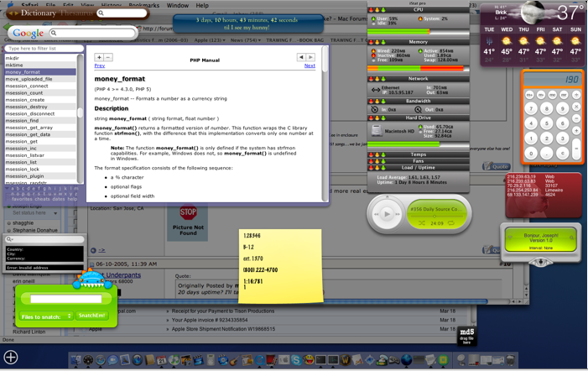Toggle repeat in the music widget
This screenshot has width=588, height=371.
click(x=451, y=223)
